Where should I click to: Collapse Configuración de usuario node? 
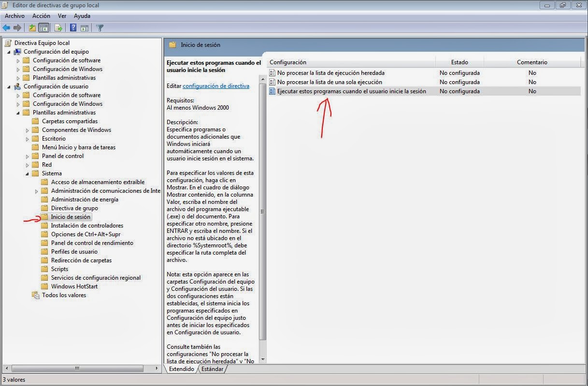coord(9,86)
